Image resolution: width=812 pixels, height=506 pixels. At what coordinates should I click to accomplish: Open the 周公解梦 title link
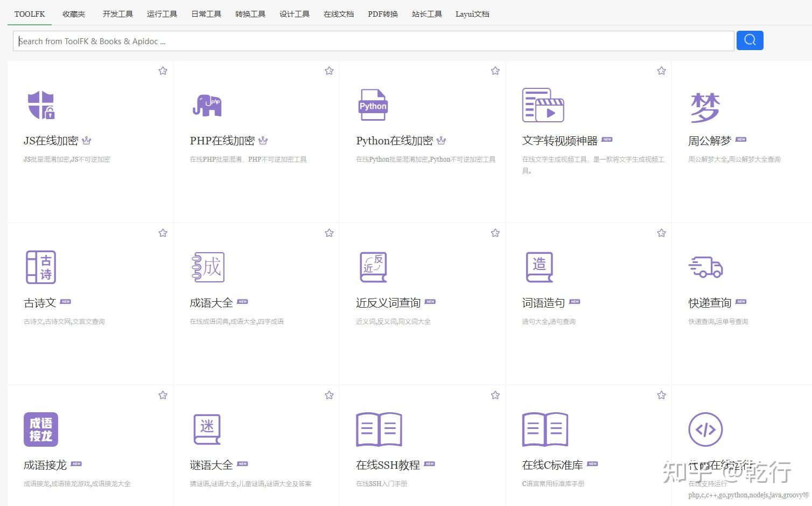tap(710, 141)
